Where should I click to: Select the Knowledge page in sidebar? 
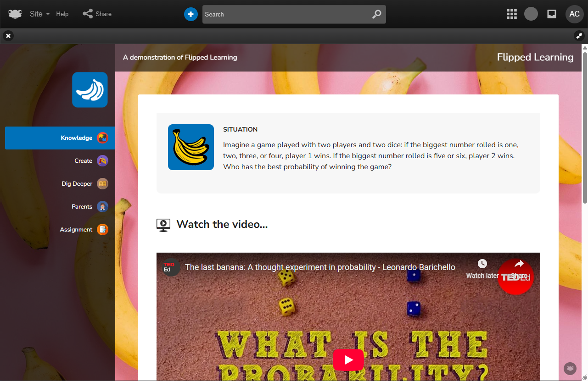76,138
